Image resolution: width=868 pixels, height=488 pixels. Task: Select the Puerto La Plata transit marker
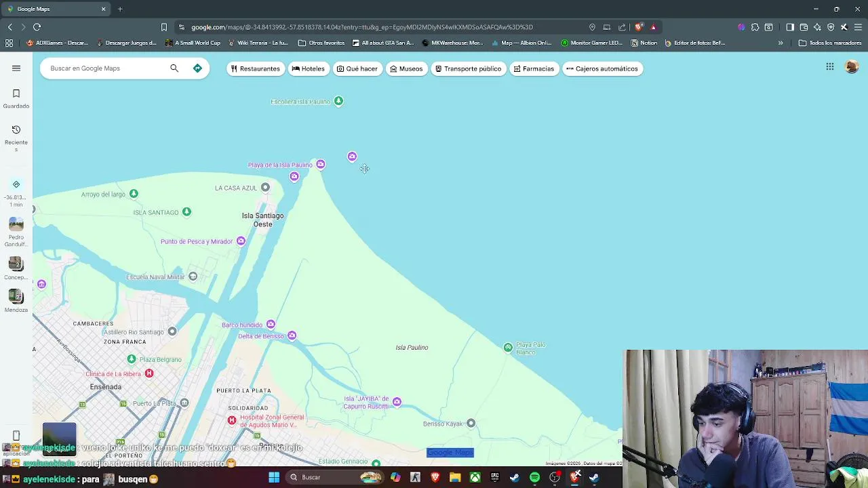click(184, 403)
